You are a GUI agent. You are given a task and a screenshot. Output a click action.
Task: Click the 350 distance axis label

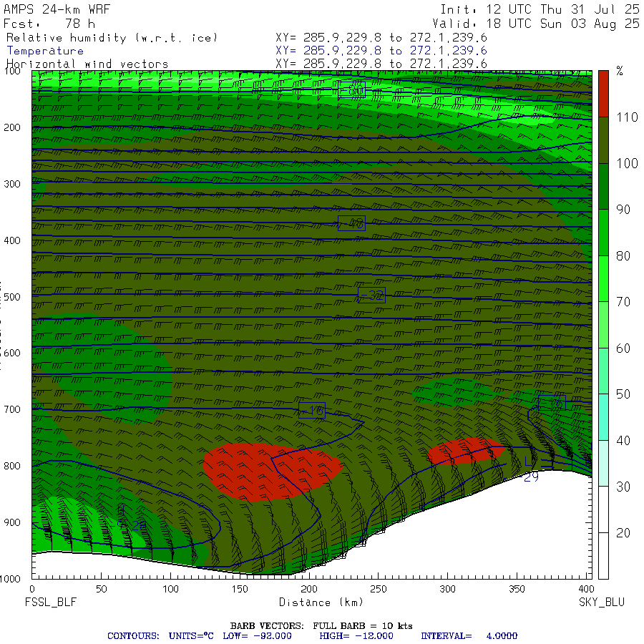(517, 589)
